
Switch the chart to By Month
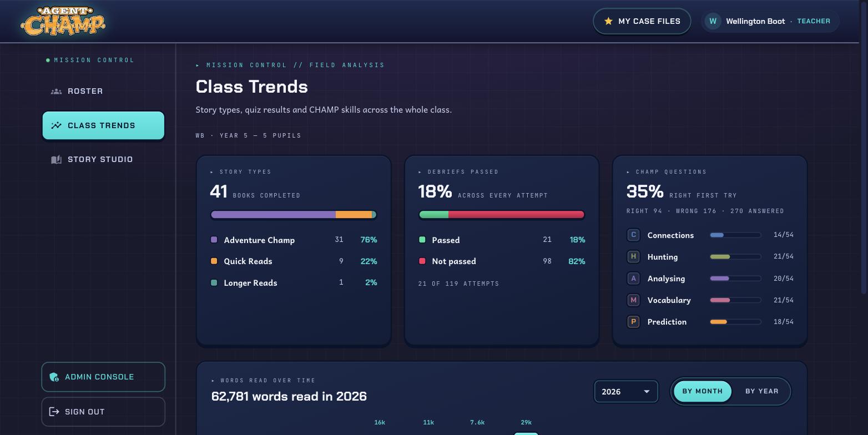click(703, 391)
